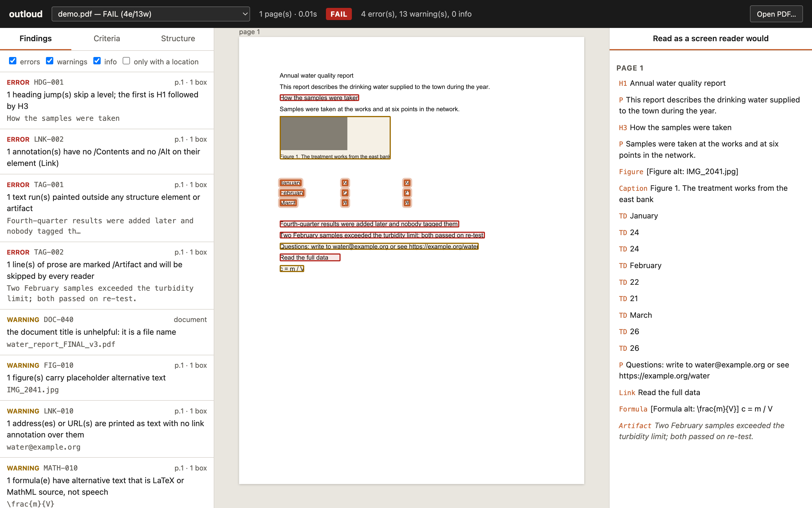Click the 'page 1' label above the page
The width and height of the screenshot is (812, 508).
pos(249,32)
